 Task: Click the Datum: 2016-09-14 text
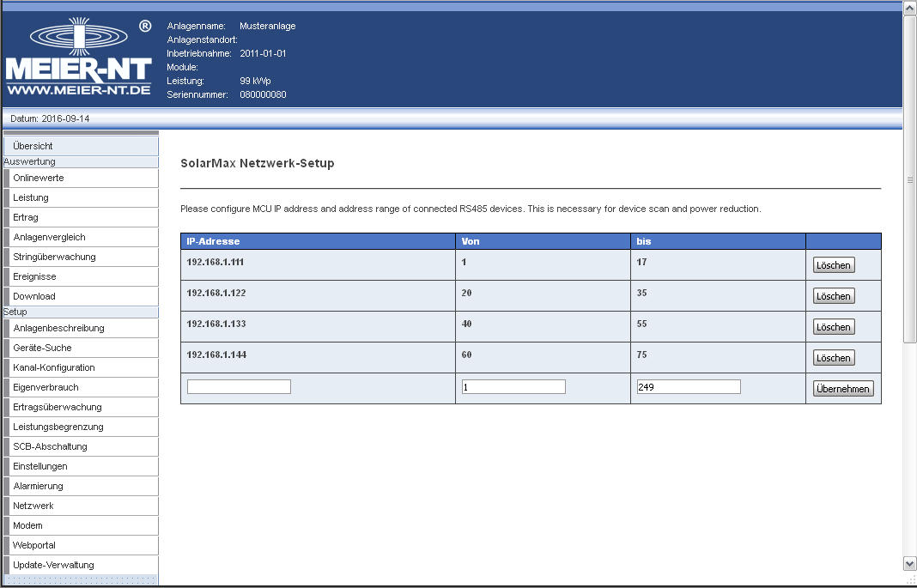50,118
